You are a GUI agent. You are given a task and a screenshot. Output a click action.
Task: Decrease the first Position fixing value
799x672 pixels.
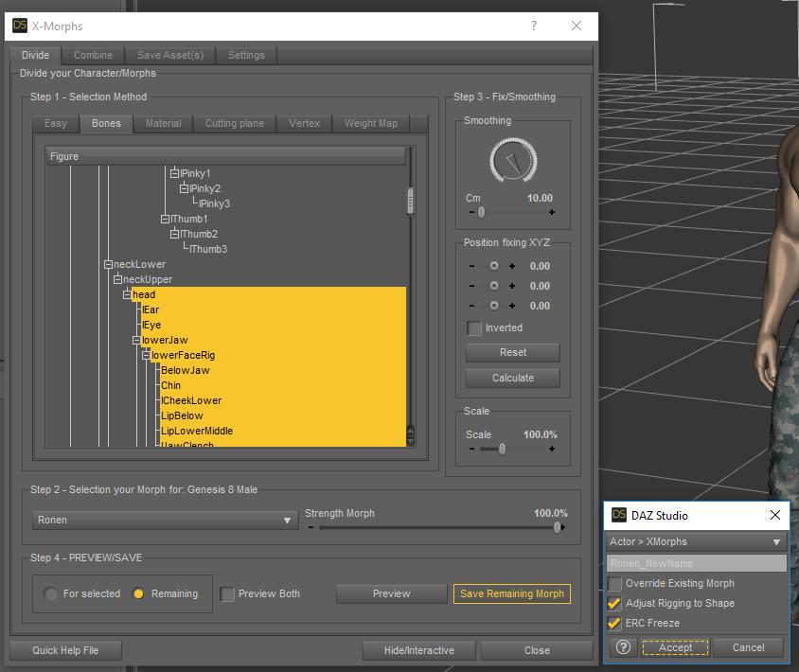[471, 266]
